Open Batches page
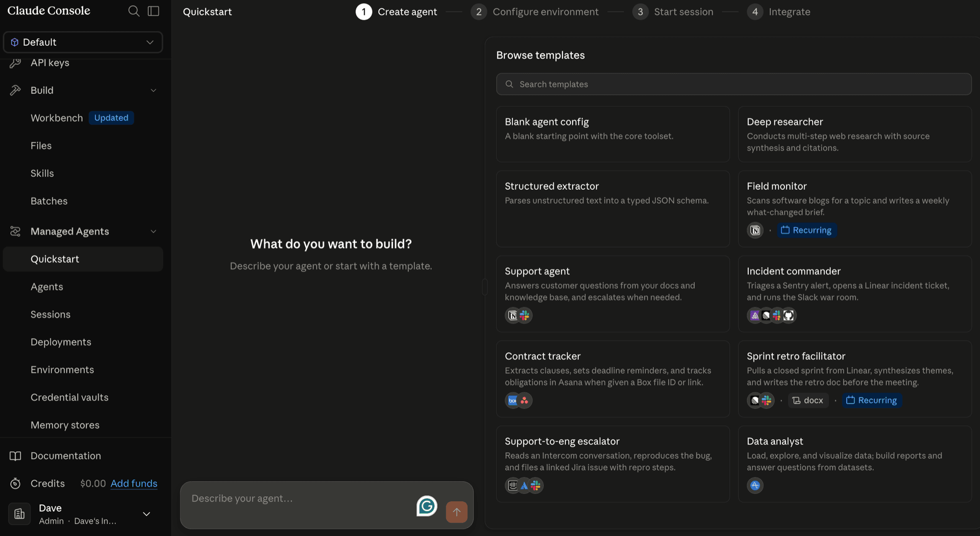The height and width of the screenshot is (536, 980). 49,201
